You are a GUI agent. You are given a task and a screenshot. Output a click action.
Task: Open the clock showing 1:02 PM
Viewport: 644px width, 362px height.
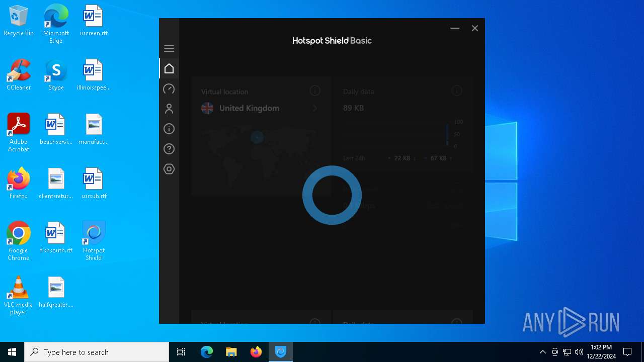(601, 352)
